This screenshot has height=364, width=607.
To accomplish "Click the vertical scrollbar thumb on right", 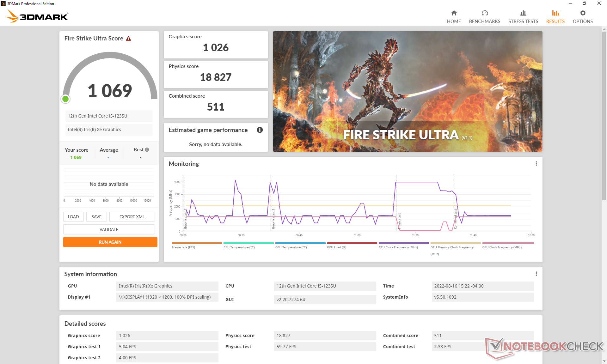I will click(604, 116).
